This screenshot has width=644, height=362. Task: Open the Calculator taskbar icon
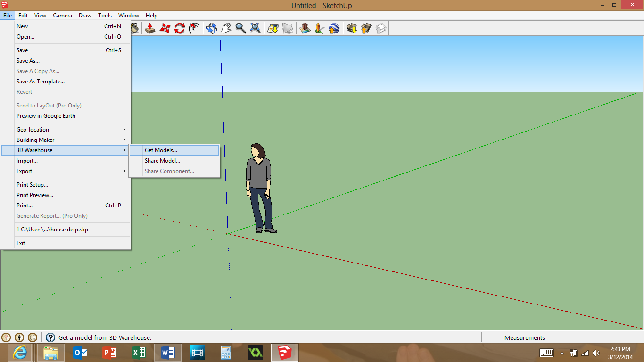226,353
